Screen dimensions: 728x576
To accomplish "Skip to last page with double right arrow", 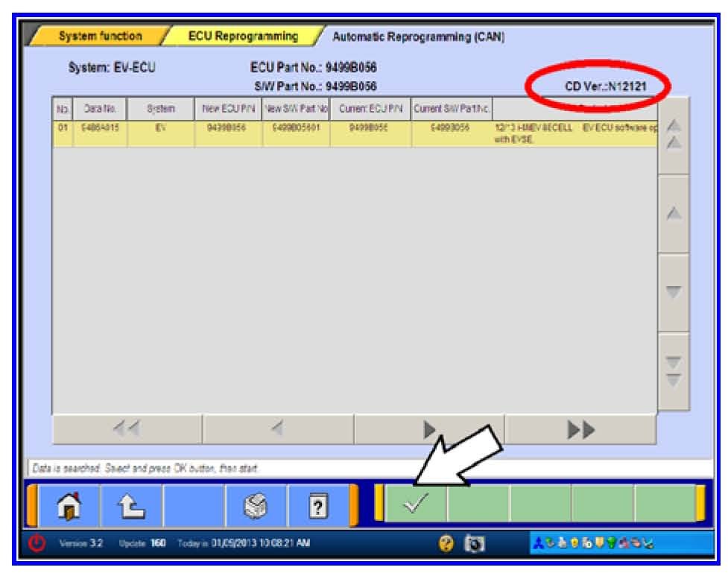I will (581, 428).
